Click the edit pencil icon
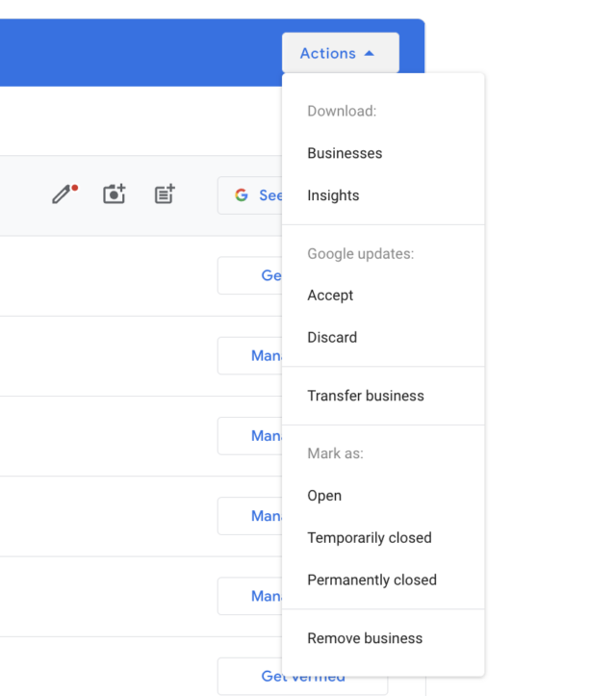Screen dimensions: 616x696 64,193
